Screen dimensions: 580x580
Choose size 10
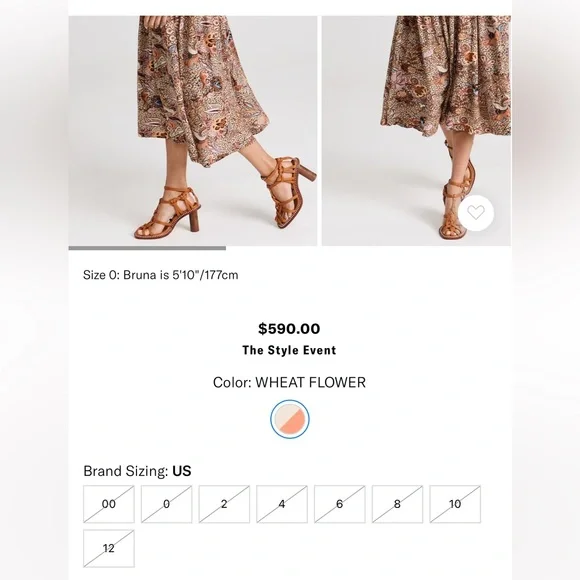click(455, 504)
